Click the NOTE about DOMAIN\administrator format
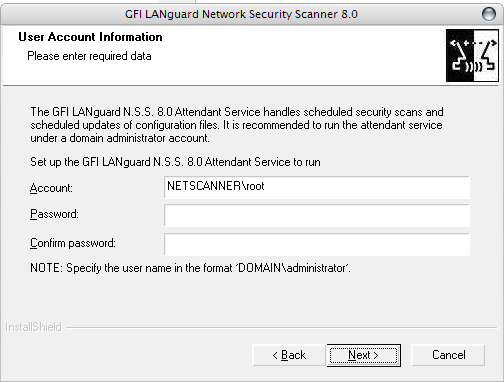This screenshot has width=504, height=382. [190, 268]
